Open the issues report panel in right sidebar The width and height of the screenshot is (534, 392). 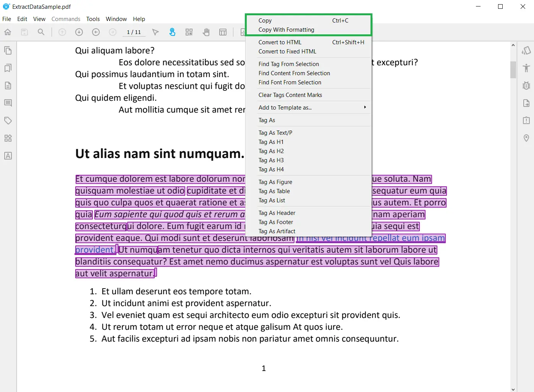click(x=526, y=121)
